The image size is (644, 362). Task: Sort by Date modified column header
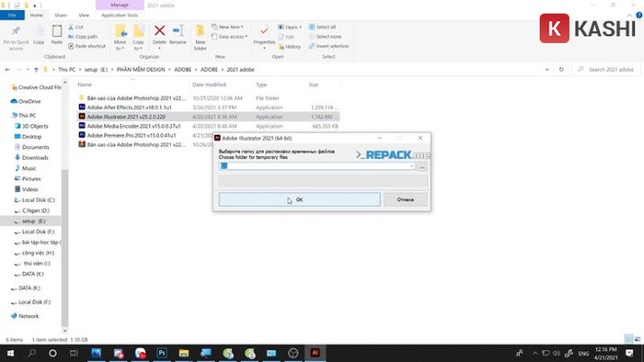(209, 85)
